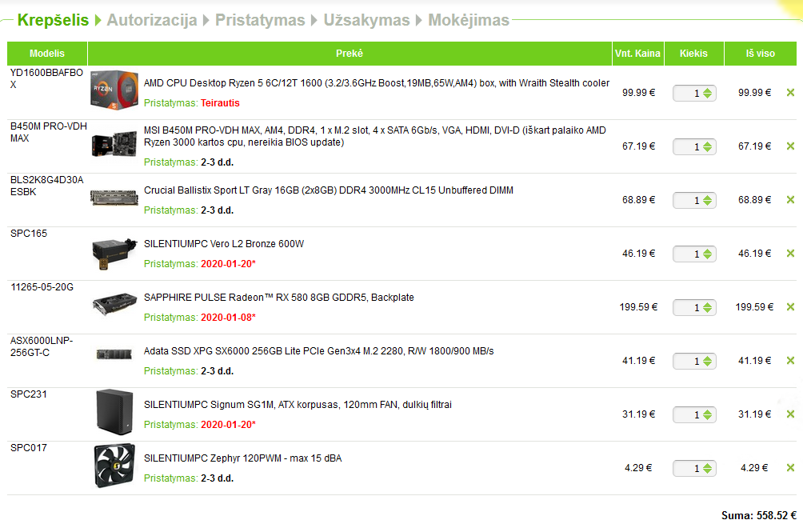The width and height of the screenshot is (803, 532).
Task: Open the SILENTIUMPC Signum SG1M product link
Action: coord(298,405)
